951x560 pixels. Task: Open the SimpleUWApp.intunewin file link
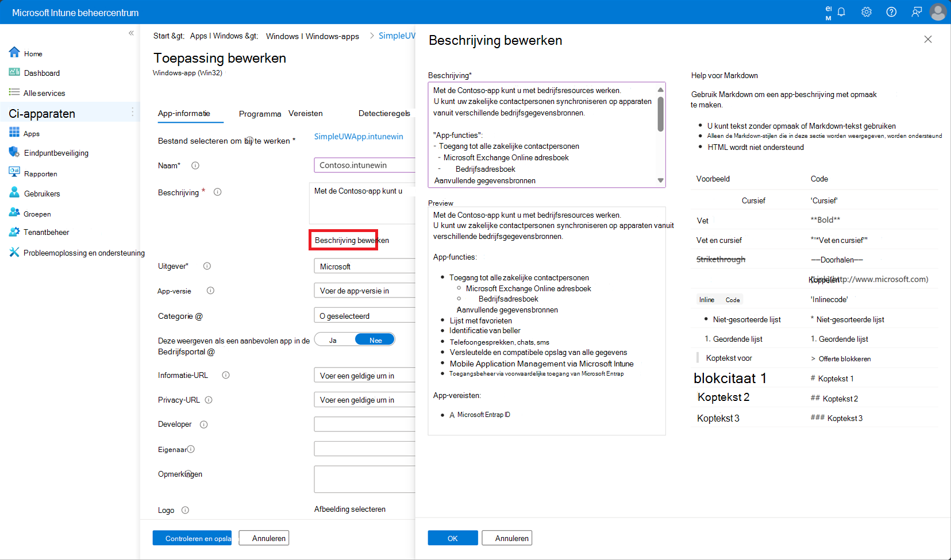tap(359, 137)
